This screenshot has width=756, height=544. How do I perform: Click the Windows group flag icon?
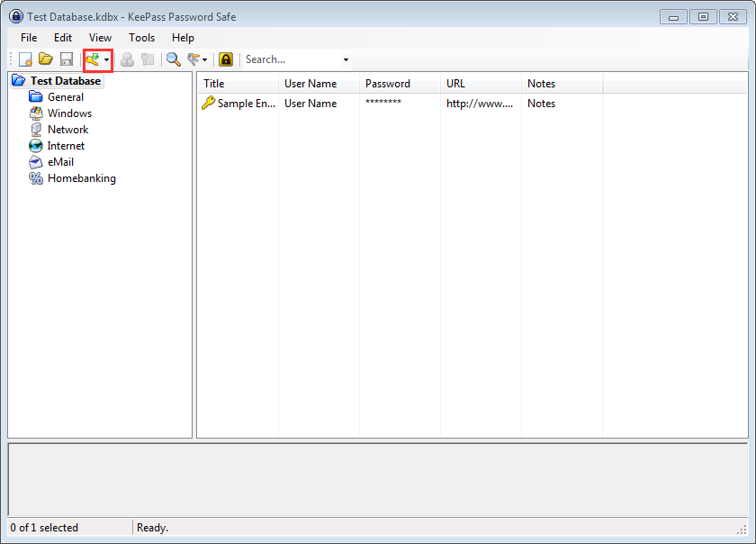[36, 113]
